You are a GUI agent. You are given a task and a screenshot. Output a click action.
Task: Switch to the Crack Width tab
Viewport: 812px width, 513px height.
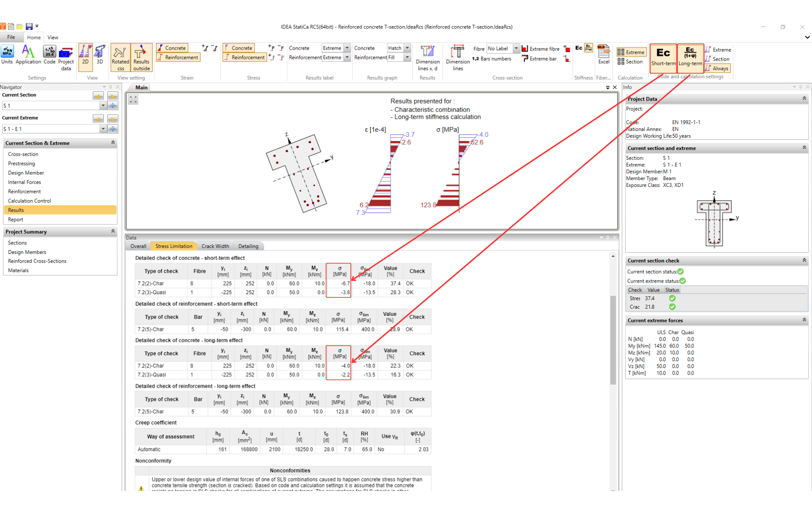pos(215,246)
